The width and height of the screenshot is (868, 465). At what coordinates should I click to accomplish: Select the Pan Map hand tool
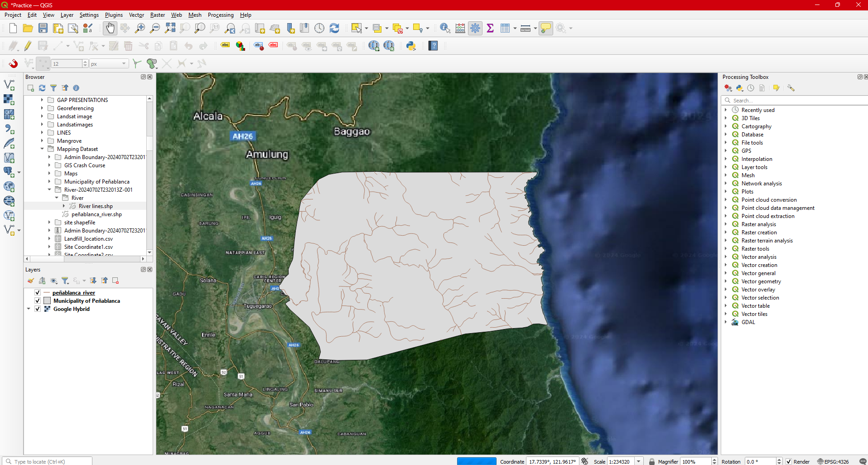click(110, 28)
